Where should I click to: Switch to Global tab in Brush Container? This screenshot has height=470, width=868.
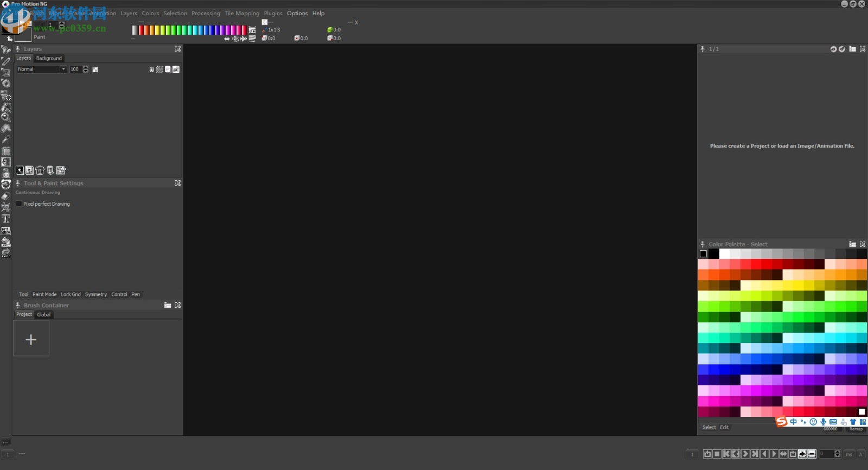point(44,315)
